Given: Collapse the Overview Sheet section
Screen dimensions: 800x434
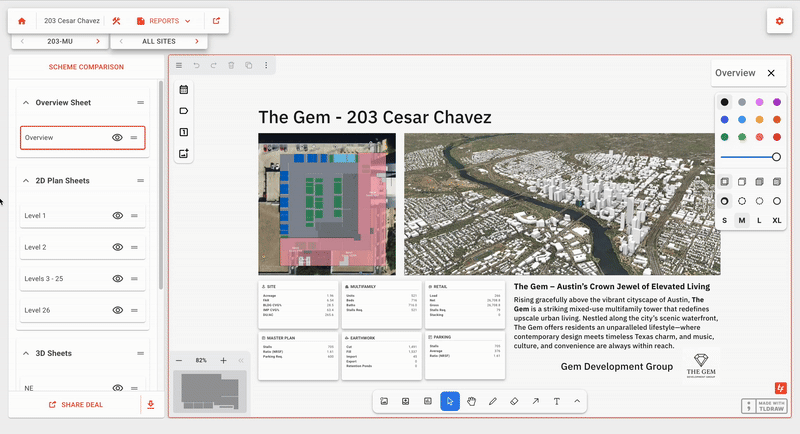Looking at the screenshot, I should tap(26, 103).
